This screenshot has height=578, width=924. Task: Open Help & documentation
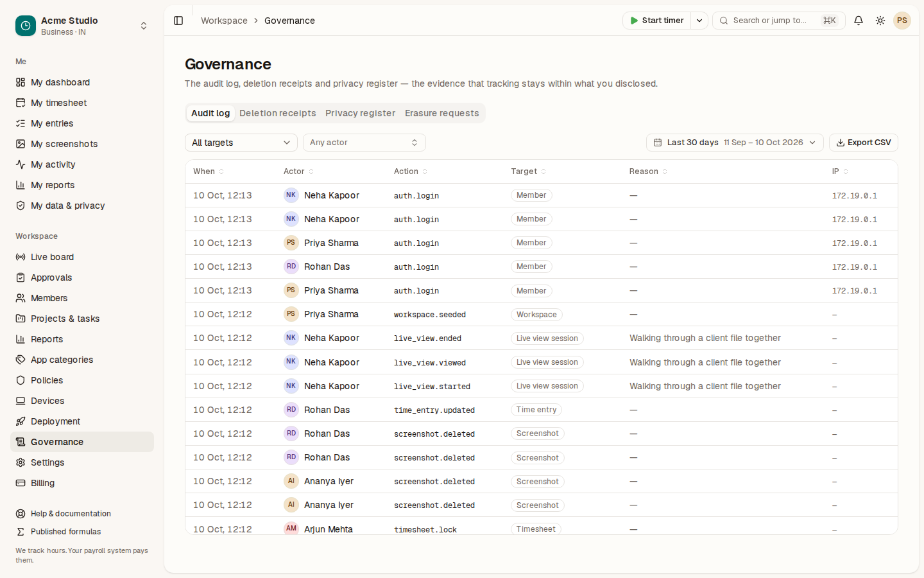point(82,514)
